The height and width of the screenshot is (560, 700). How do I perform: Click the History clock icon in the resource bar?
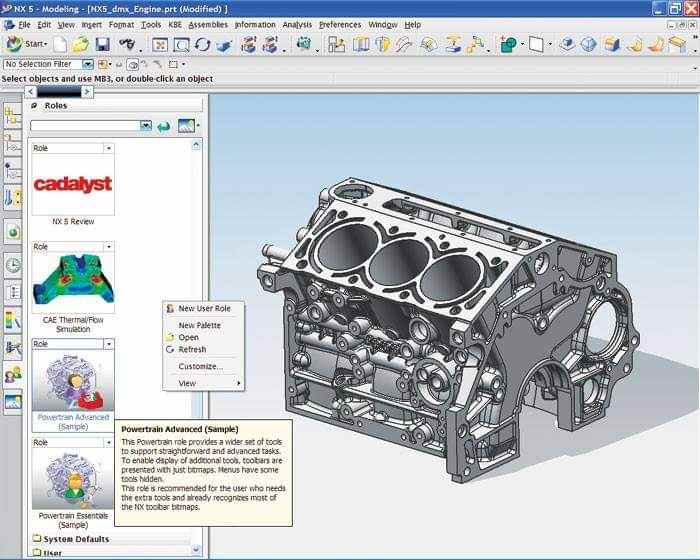click(x=13, y=265)
